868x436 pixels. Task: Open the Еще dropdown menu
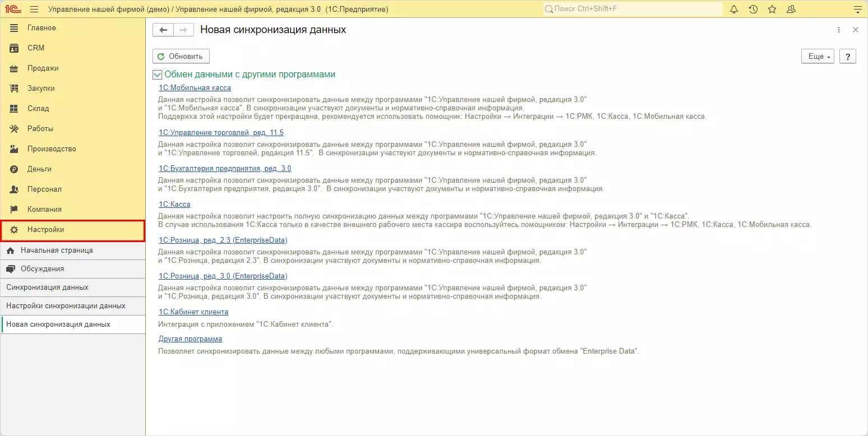pyautogui.click(x=818, y=57)
